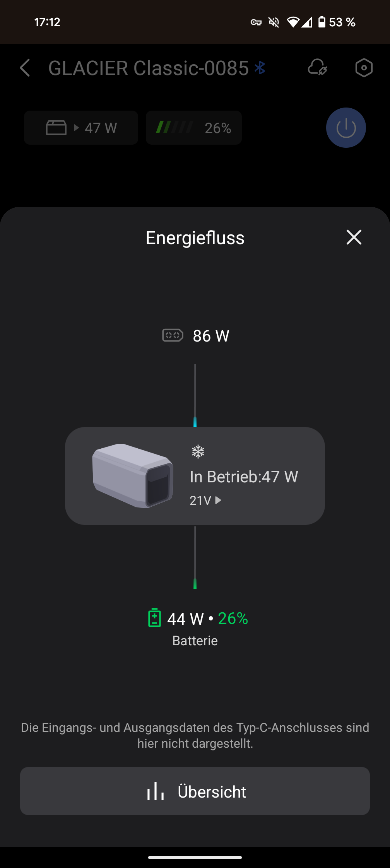Open the cloud connection status icon
This screenshot has width=390, height=868.
[x=317, y=68]
